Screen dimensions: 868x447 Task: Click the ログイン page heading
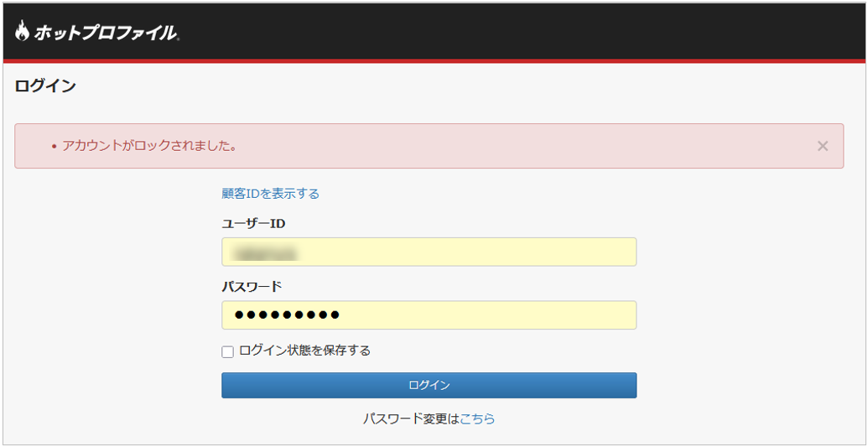pos(45,86)
